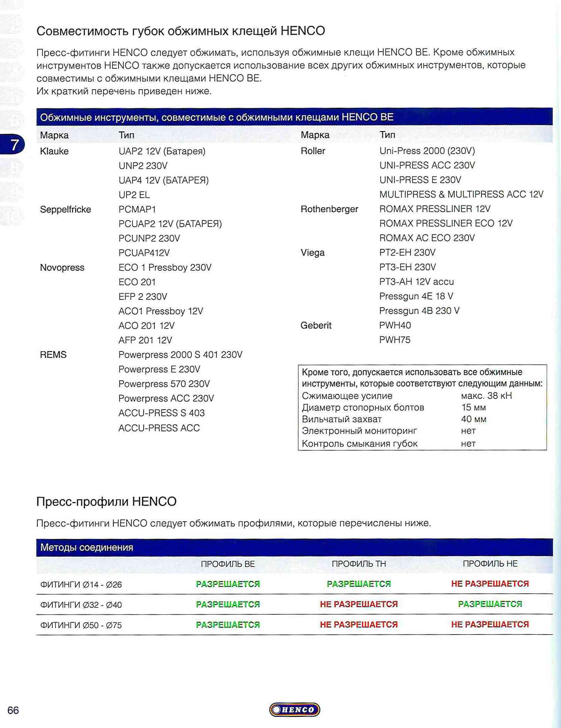
Task: Click the 'ROMAX PRESSLINER ECO 12V' entry
Action: pos(446,223)
